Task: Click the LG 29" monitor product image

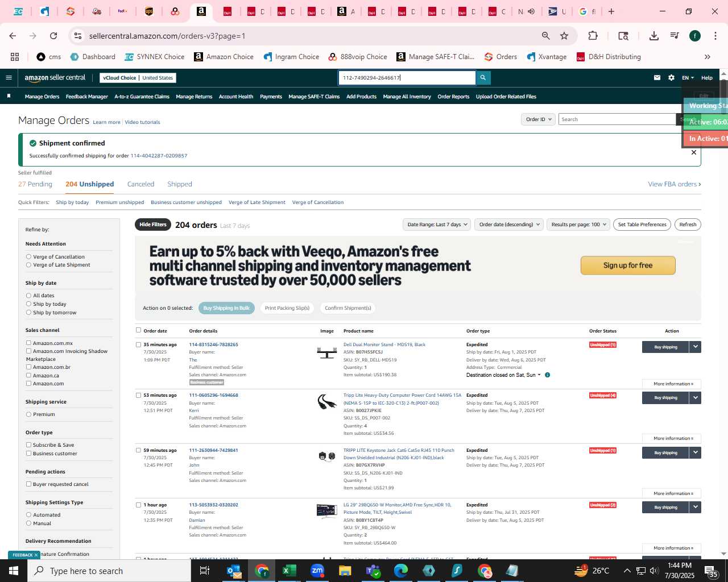Action: coord(327,511)
